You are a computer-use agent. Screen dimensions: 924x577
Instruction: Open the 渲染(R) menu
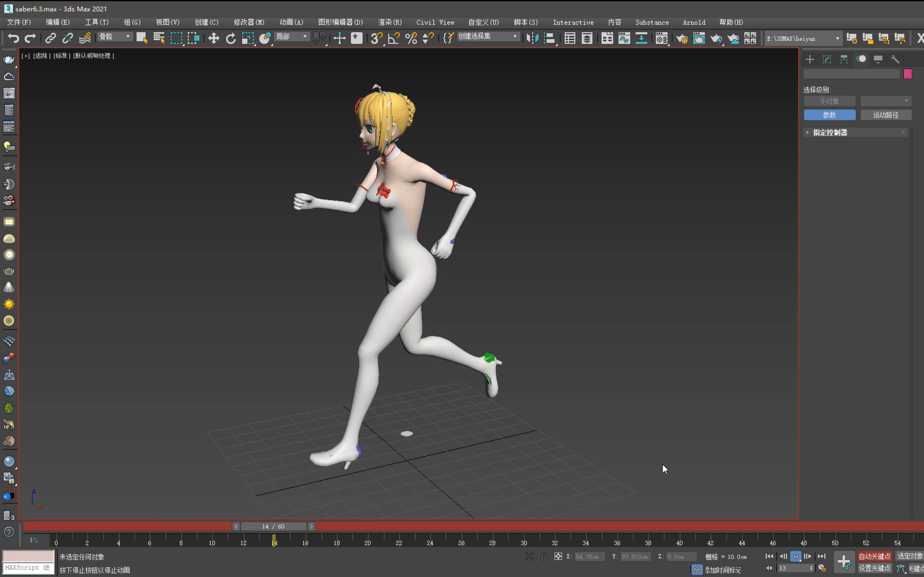(x=390, y=22)
